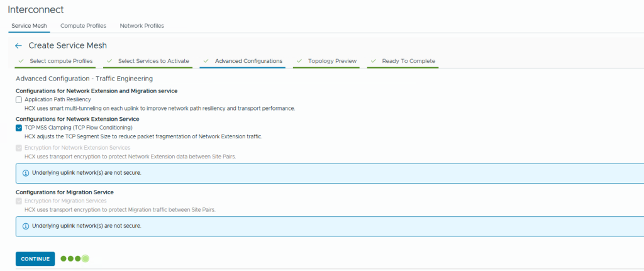Switch to the Network Profiles tab
Screen dimensions: 644x271
142,25
